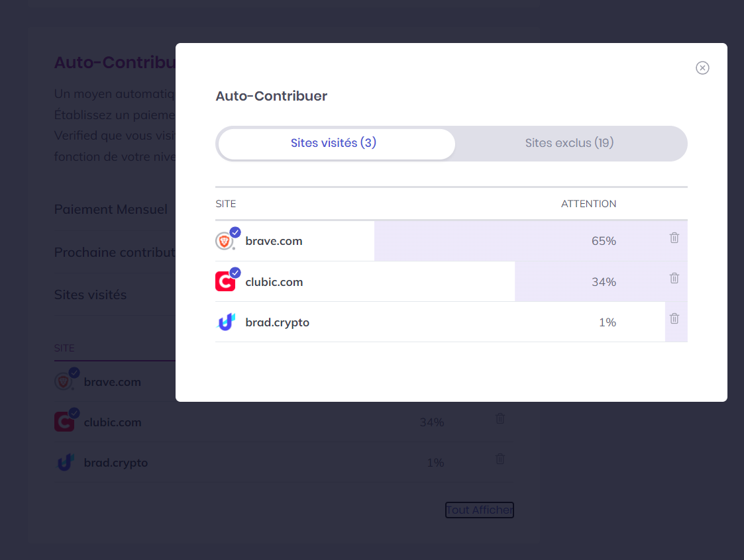Click verified checkmark badge on brave.com in dialog
This screenshot has height=560, width=744.
[235, 232]
